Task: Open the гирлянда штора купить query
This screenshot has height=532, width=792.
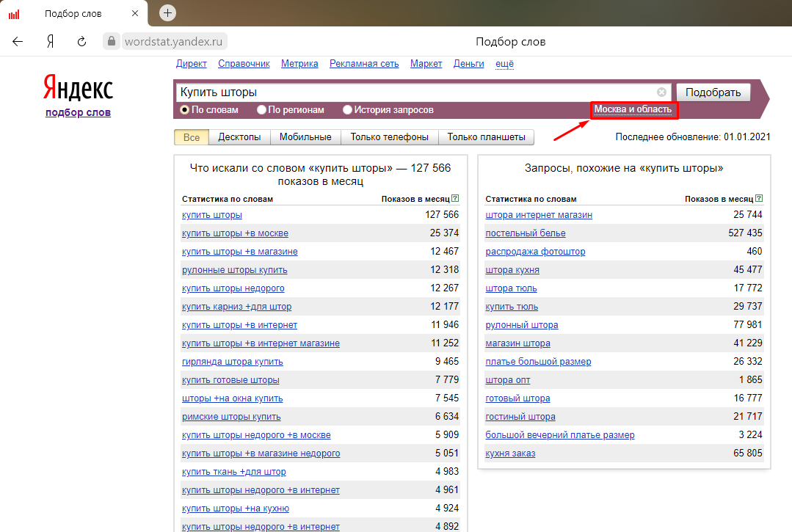Action: tap(233, 362)
